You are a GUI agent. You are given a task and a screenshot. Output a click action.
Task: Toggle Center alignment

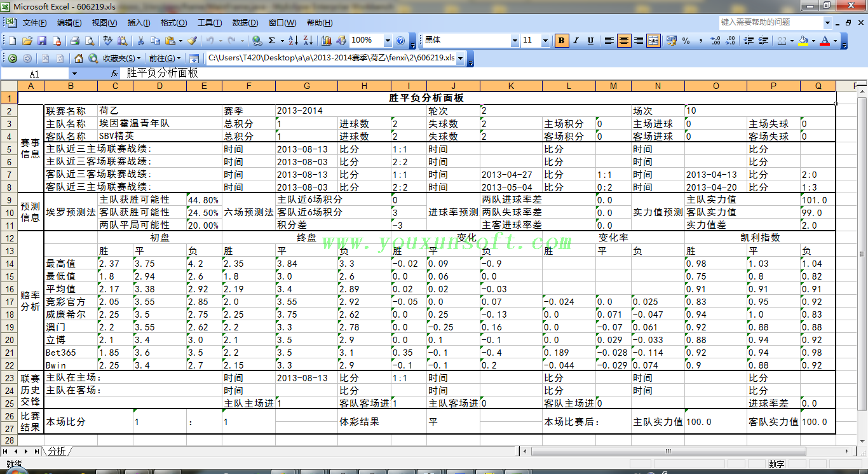point(624,41)
